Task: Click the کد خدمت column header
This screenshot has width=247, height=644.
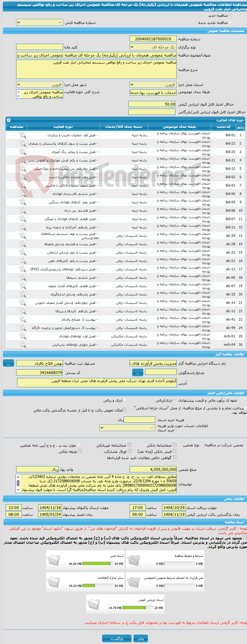Action: (224, 127)
